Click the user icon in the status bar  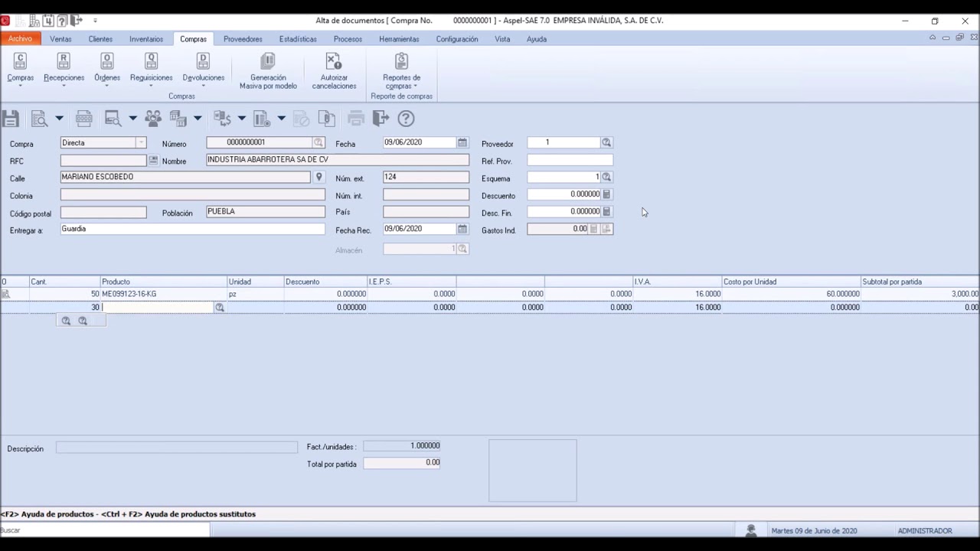coord(751,530)
